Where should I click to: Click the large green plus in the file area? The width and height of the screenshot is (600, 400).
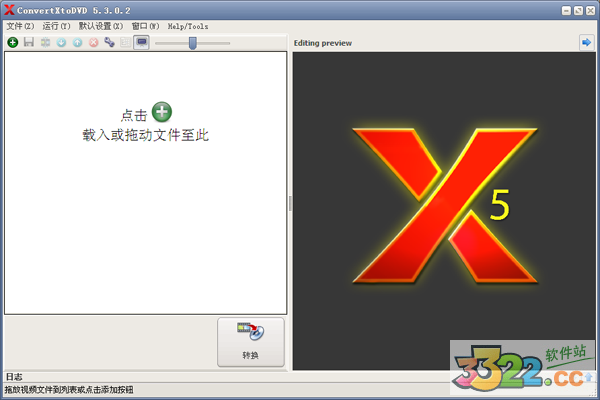(x=162, y=112)
